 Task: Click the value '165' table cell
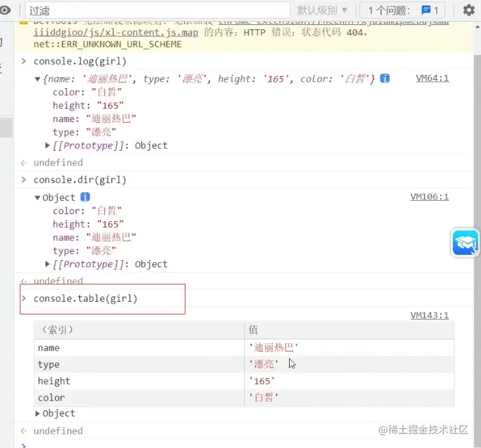(x=349, y=381)
